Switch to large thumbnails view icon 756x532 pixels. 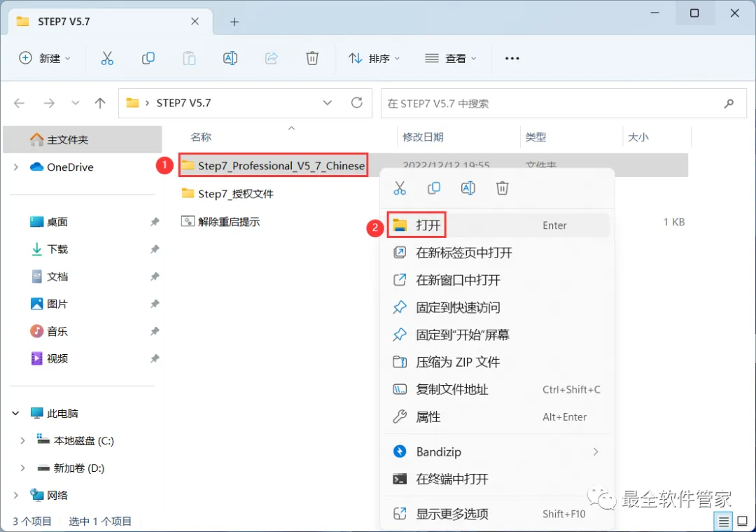[743, 521]
